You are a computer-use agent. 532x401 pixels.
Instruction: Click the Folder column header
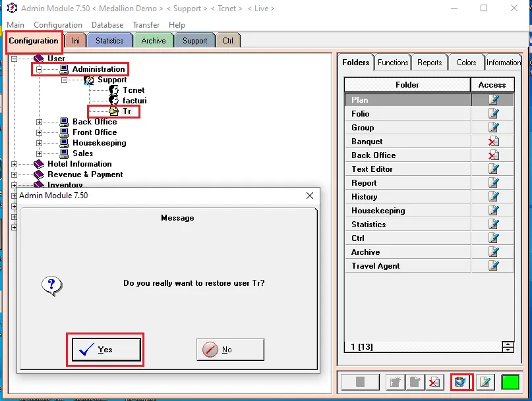click(x=407, y=85)
